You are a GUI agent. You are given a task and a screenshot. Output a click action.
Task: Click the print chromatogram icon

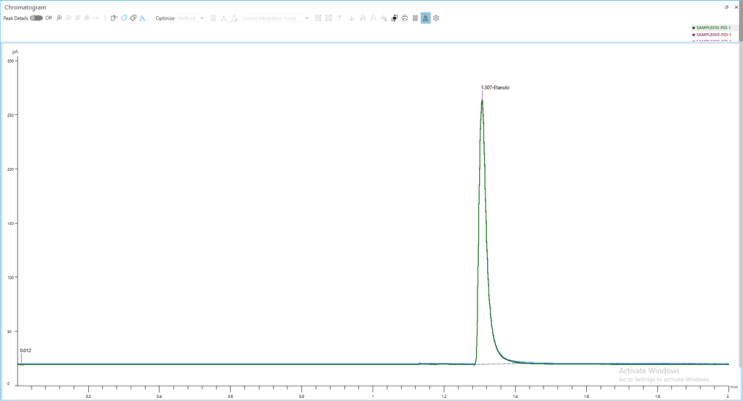[405, 18]
